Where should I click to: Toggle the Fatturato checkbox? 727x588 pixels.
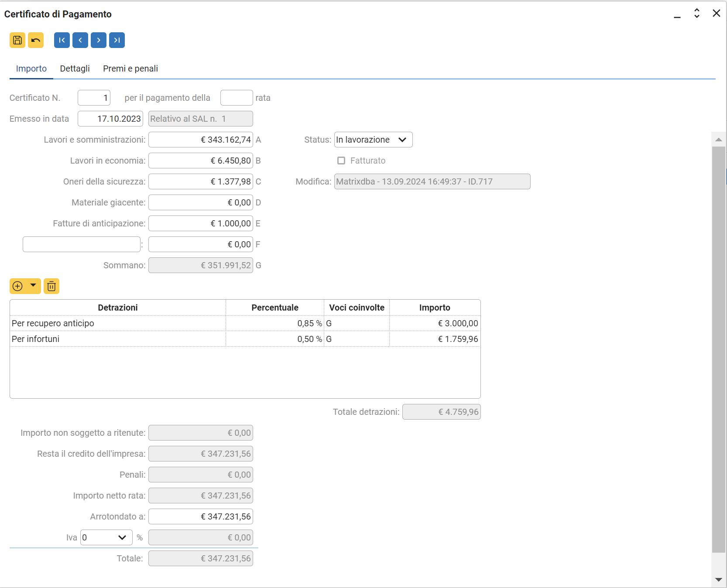pyautogui.click(x=341, y=161)
